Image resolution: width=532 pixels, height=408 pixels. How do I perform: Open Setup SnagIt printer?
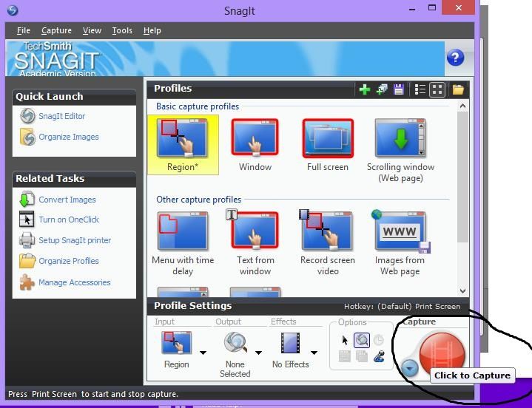click(x=75, y=240)
